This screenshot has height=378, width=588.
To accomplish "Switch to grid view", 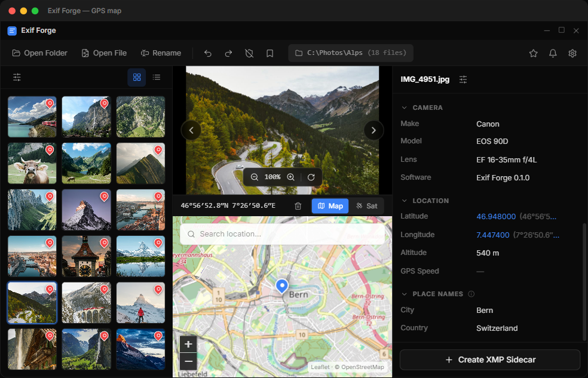I will (137, 77).
